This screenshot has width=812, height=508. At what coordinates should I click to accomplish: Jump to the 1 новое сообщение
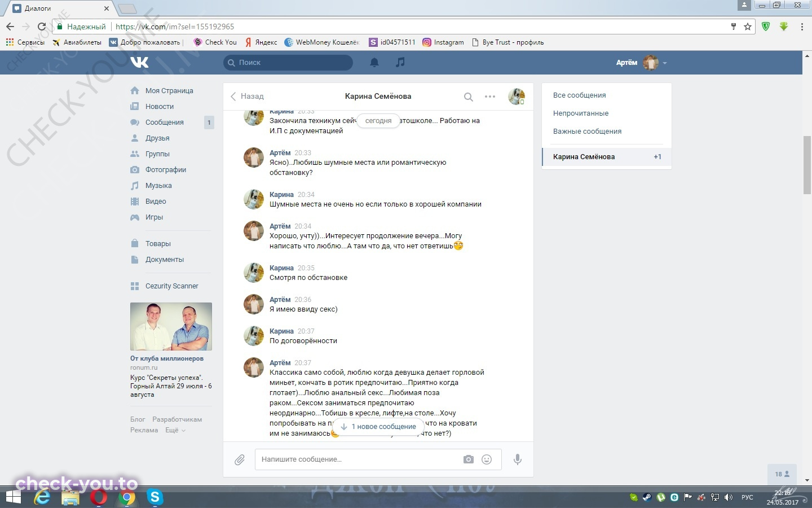[378, 427]
